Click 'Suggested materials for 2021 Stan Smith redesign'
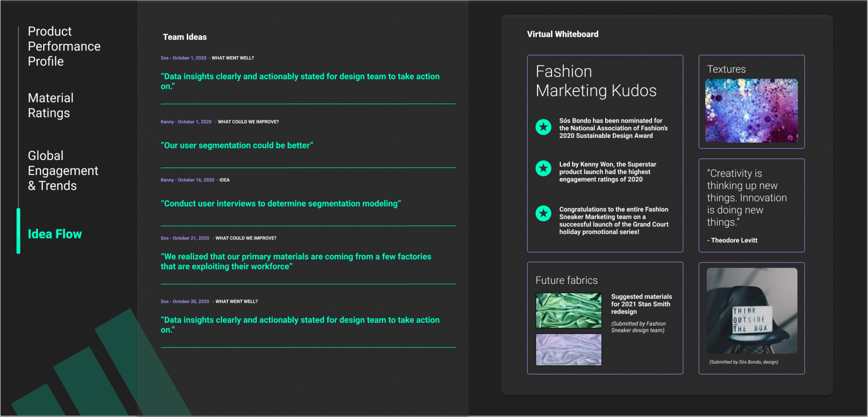 click(641, 304)
